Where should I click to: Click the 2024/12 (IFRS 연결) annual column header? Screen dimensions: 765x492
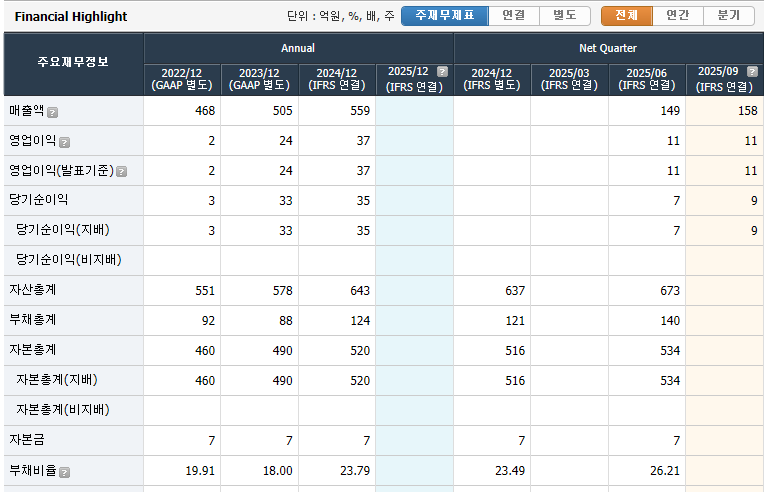(x=337, y=79)
